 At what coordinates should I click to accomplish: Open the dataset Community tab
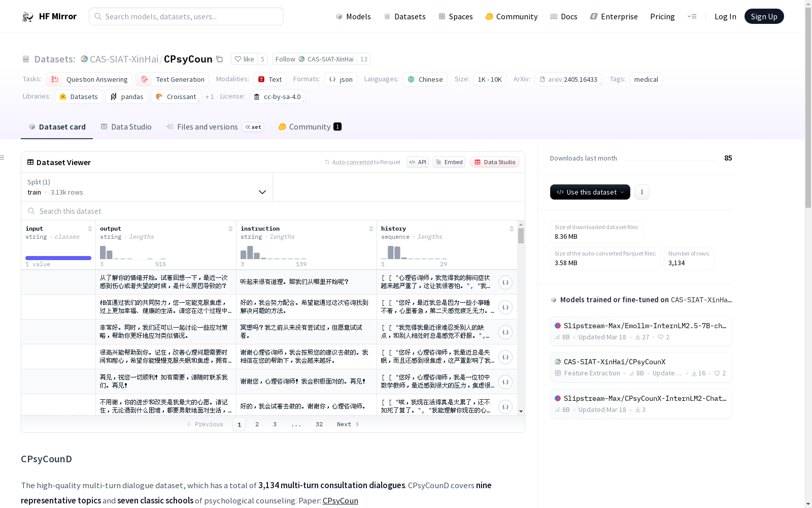tap(310, 127)
